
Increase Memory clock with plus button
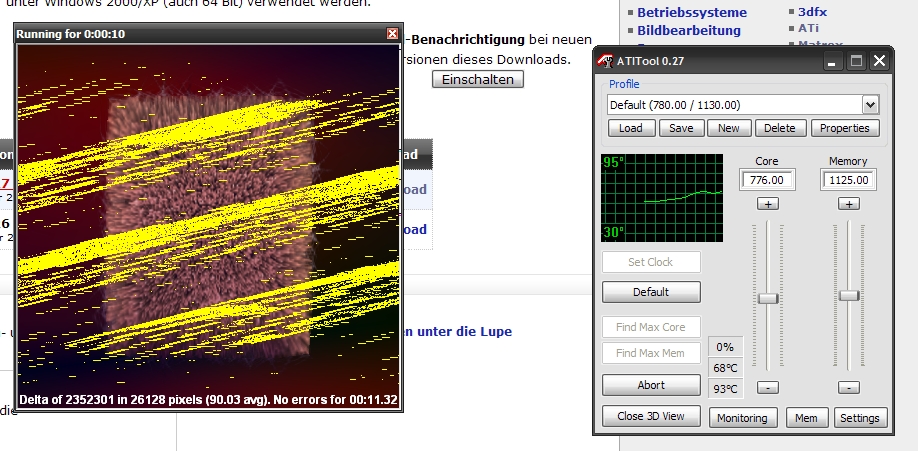click(x=849, y=204)
